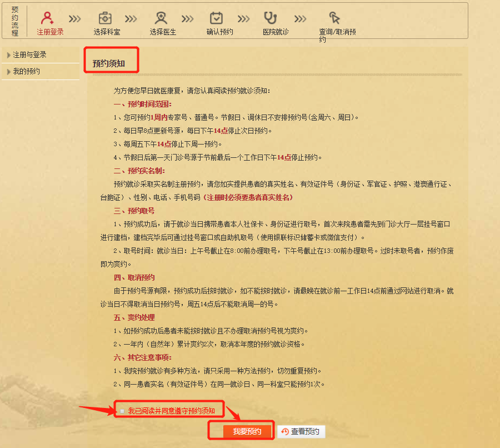Viewport: 500px width, 448px height.
Task: Click the chevrons between 选择医生 and 确认预约
Action: [187, 17]
